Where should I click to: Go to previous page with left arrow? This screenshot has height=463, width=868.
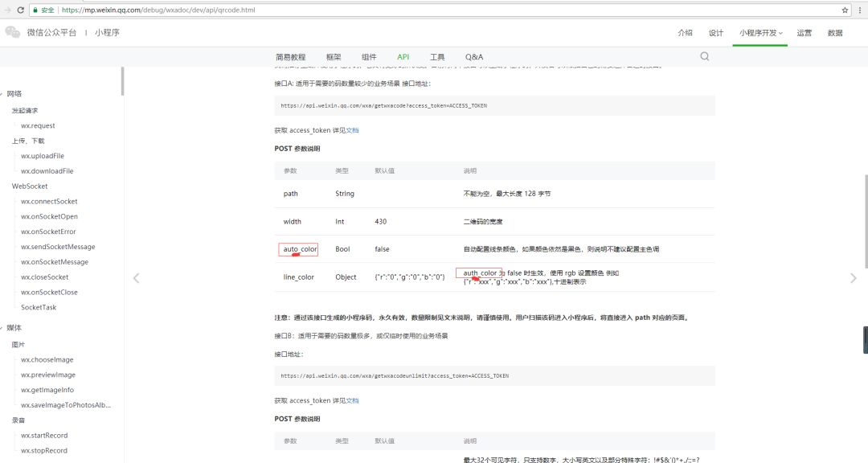pyautogui.click(x=136, y=278)
